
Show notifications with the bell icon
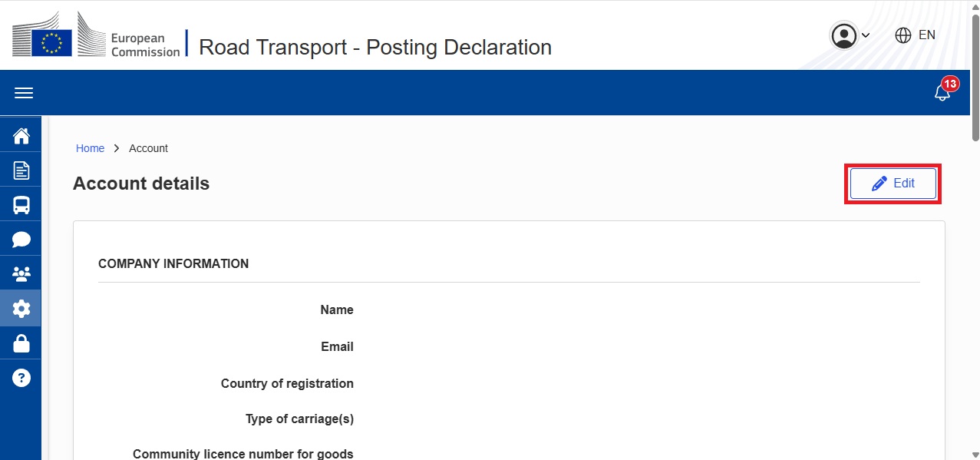[942, 93]
